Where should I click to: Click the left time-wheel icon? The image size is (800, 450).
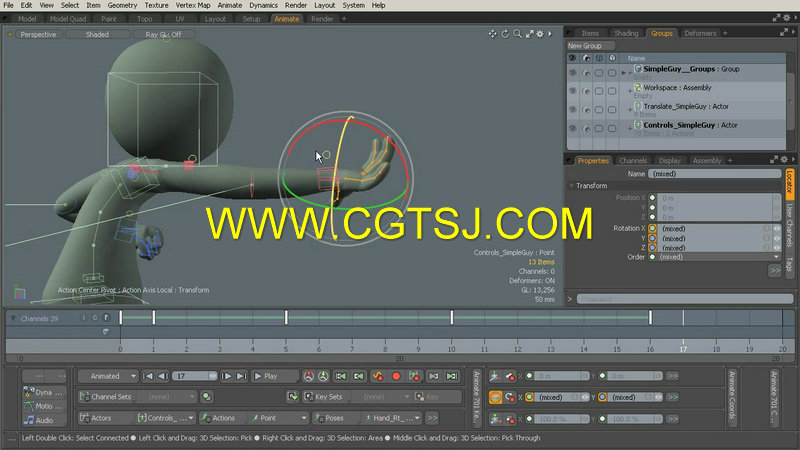308,376
